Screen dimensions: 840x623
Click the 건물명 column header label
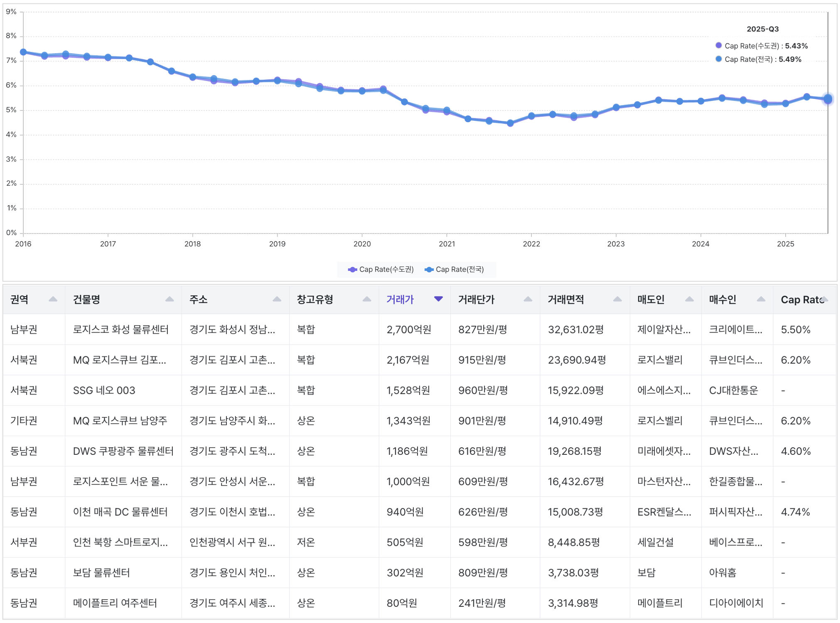(x=86, y=299)
